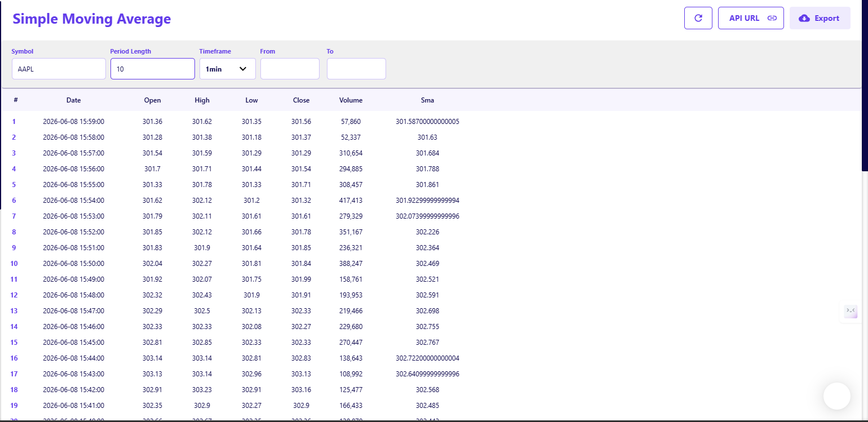Click the Export button
The image size is (868, 422).
click(820, 18)
